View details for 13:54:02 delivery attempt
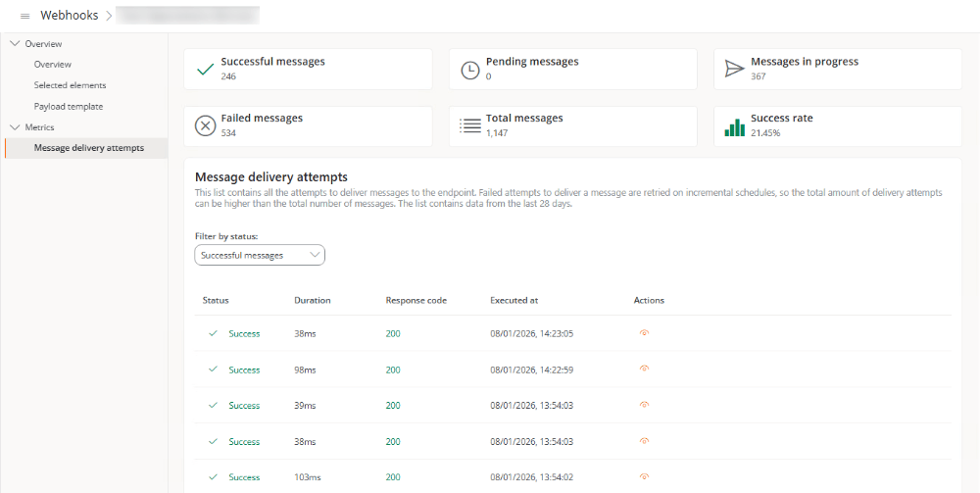This screenshot has width=980, height=493. (x=645, y=476)
